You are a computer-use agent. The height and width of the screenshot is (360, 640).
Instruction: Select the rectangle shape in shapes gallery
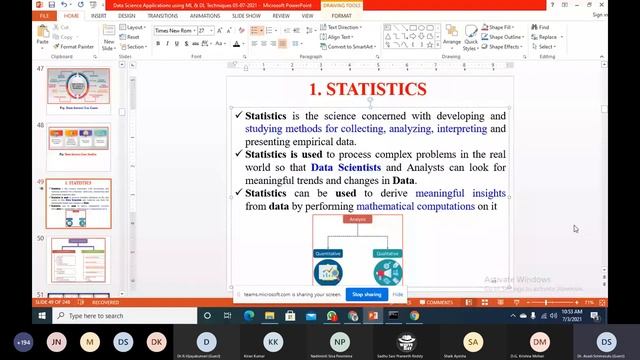[x=413, y=28]
